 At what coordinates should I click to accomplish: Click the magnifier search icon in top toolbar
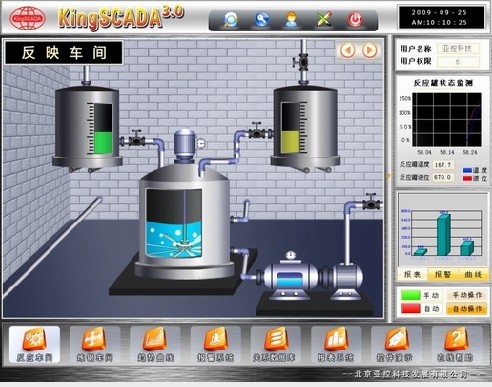pyautogui.click(x=230, y=20)
